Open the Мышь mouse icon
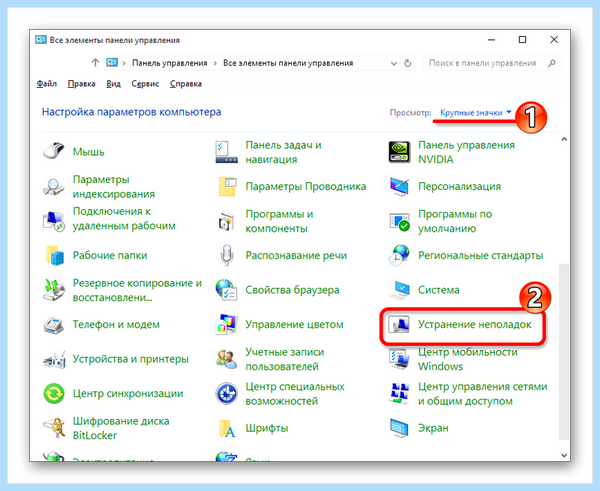Viewport: 600px width, 491px height. (54, 152)
